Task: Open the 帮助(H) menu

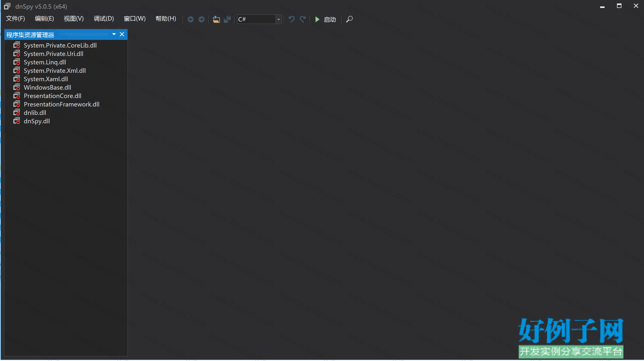Action: (x=166, y=19)
